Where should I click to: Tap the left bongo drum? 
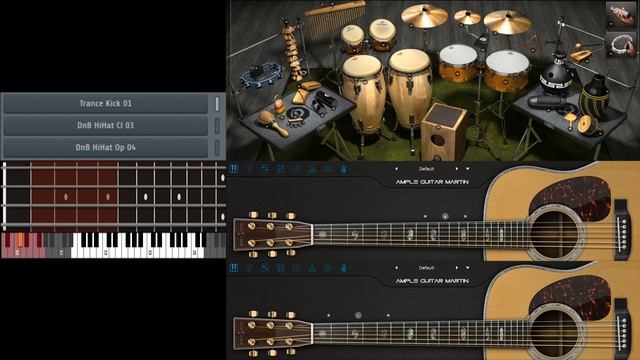click(352, 38)
